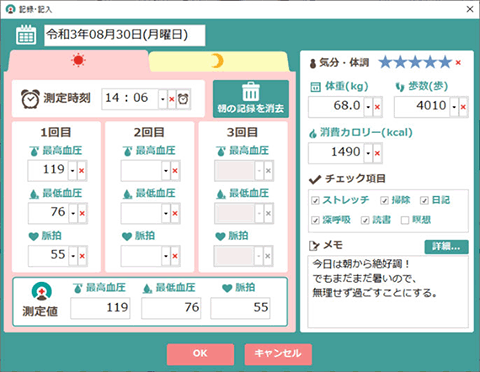Open memo details with 詳細... button
Image resolution: width=480 pixels, height=372 pixels.
point(446,247)
